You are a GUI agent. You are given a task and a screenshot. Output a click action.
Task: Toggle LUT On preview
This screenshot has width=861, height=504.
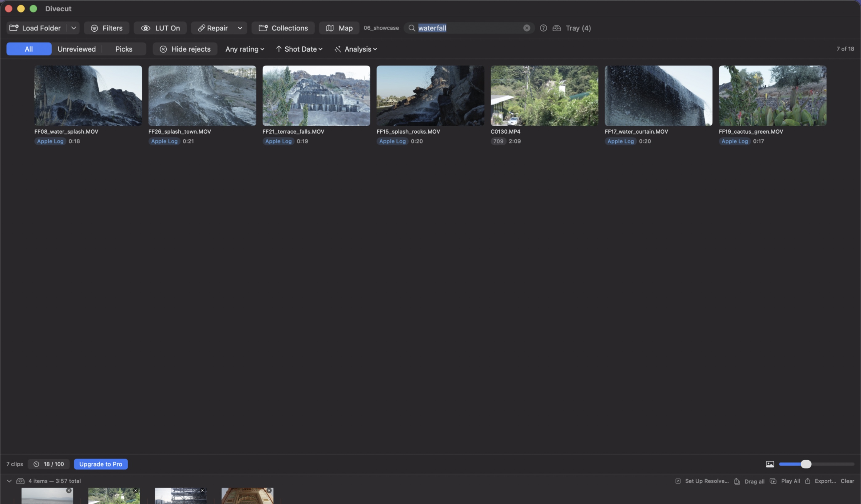(x=160, y=28)
